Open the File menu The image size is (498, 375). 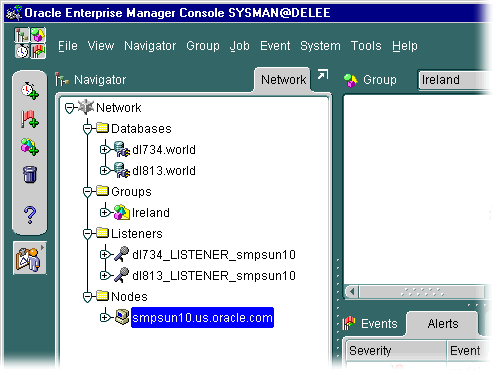click(x=68, y=46)
